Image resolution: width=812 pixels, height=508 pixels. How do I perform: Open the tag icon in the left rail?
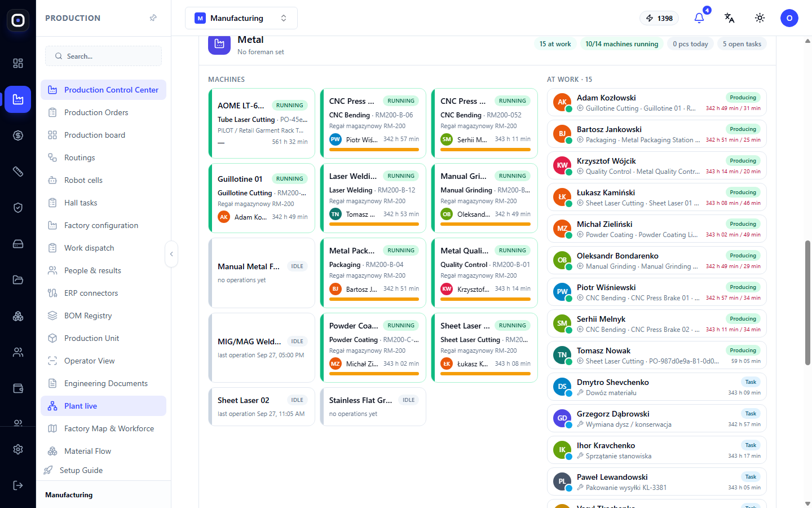click(x=18, y=172)
